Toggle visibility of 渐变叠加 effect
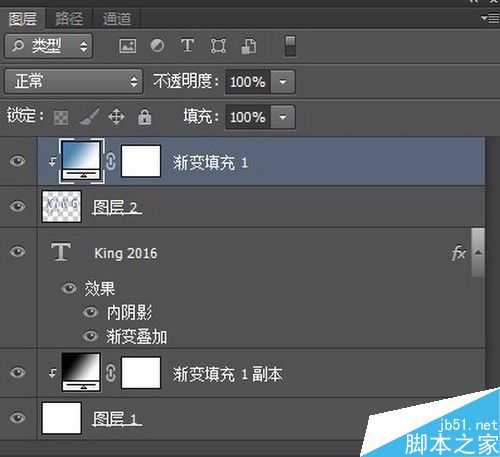The image size is (500, 457). 90,336
